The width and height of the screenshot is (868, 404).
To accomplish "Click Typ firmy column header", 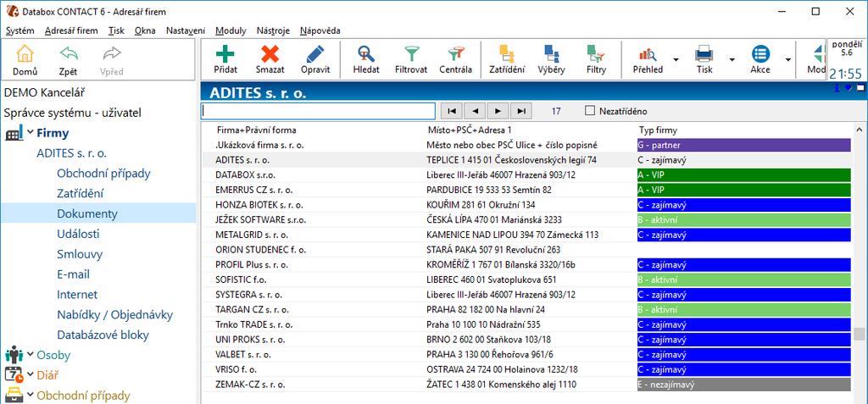I will (658, 130).
